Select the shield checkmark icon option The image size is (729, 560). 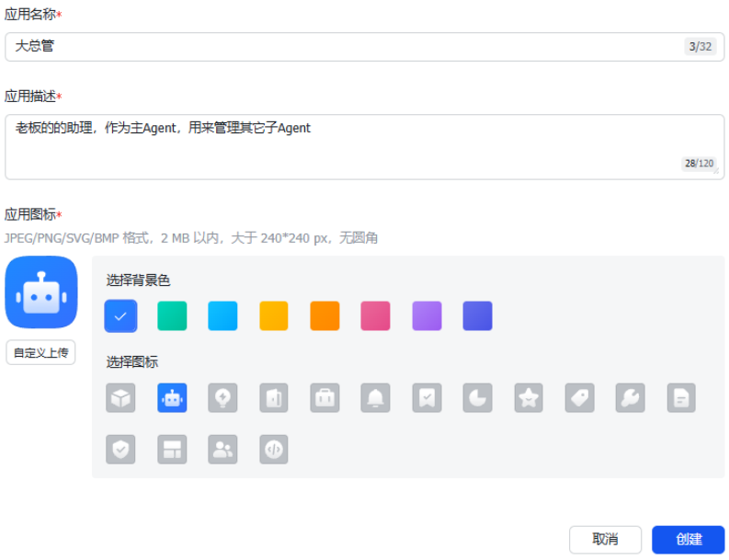pos(120,449)
